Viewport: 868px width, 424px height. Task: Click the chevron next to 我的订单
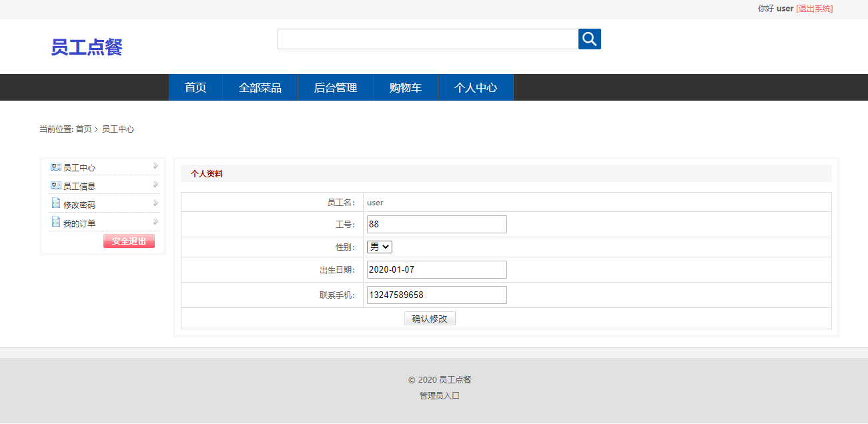tap(155, 222)
